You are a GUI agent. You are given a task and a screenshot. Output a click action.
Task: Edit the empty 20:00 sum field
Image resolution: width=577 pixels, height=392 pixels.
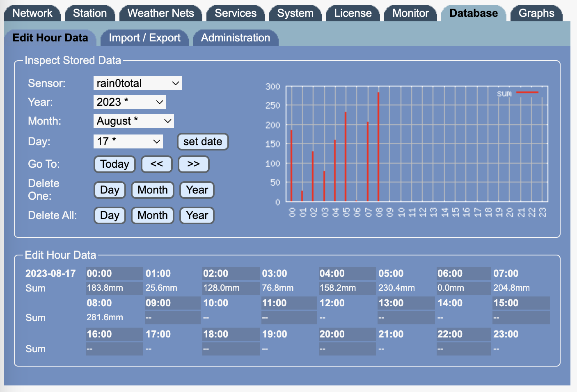347,349
